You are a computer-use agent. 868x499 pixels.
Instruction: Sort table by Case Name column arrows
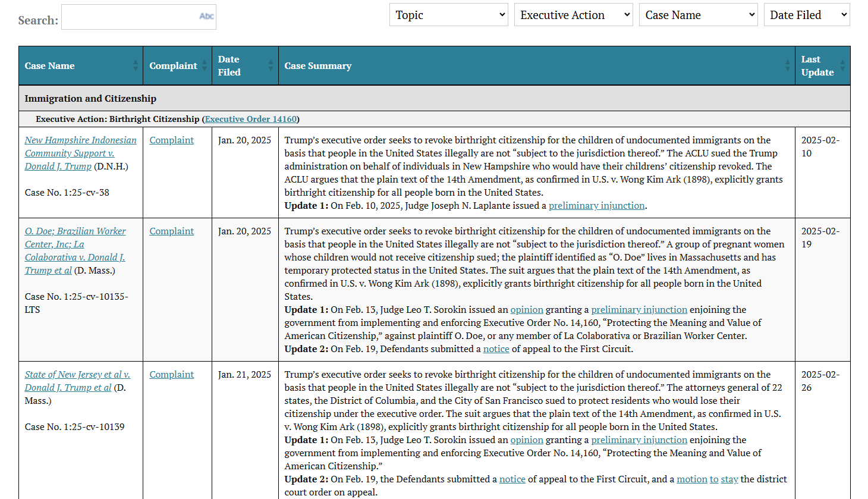coord(136,66)
